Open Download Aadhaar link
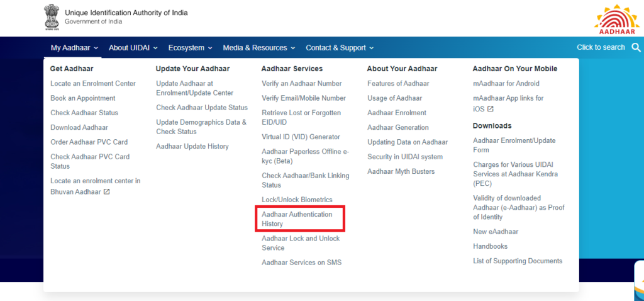The height and width of the screenshot is (301, 644). point(79,127)
